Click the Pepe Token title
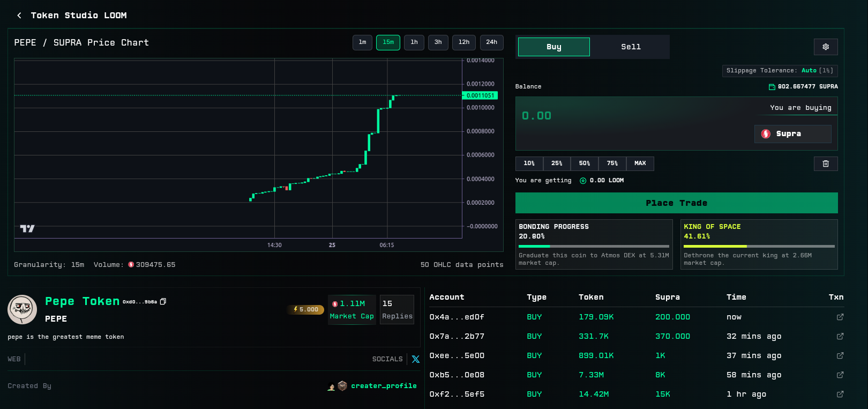This screenshot has width=868, height=409. [82, 301]
